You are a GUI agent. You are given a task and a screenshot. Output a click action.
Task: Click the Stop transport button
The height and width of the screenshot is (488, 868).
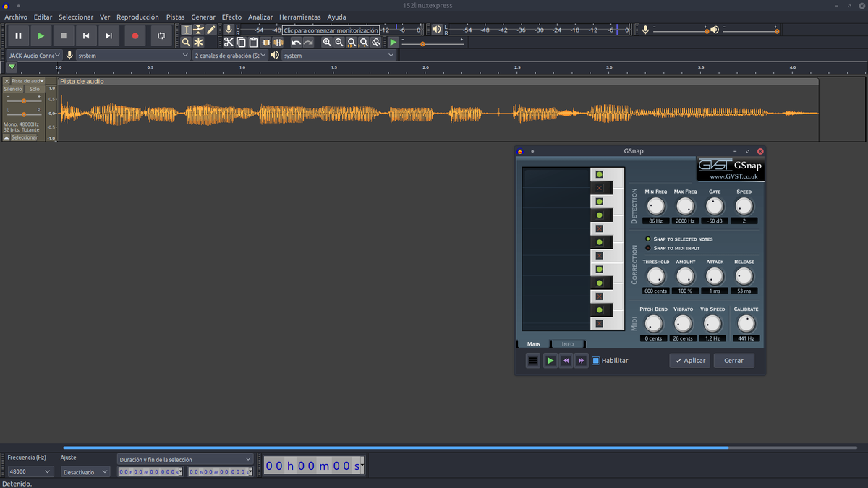[63, 35]
